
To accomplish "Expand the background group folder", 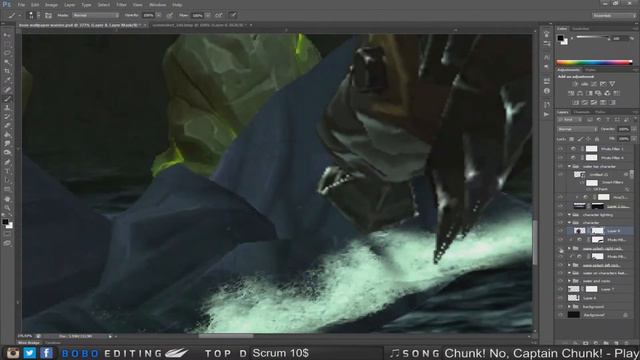I will (x=569, y=307).
